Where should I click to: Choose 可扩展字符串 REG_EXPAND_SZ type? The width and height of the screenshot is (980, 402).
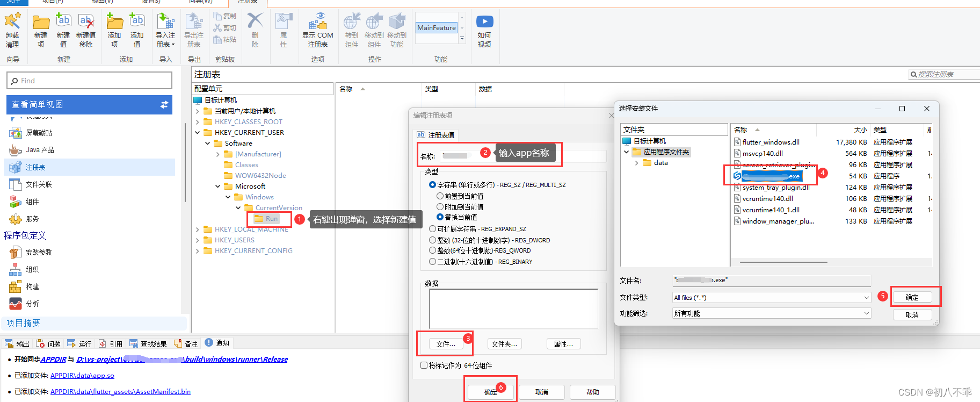pyautogui.click(x=432, y=229)
